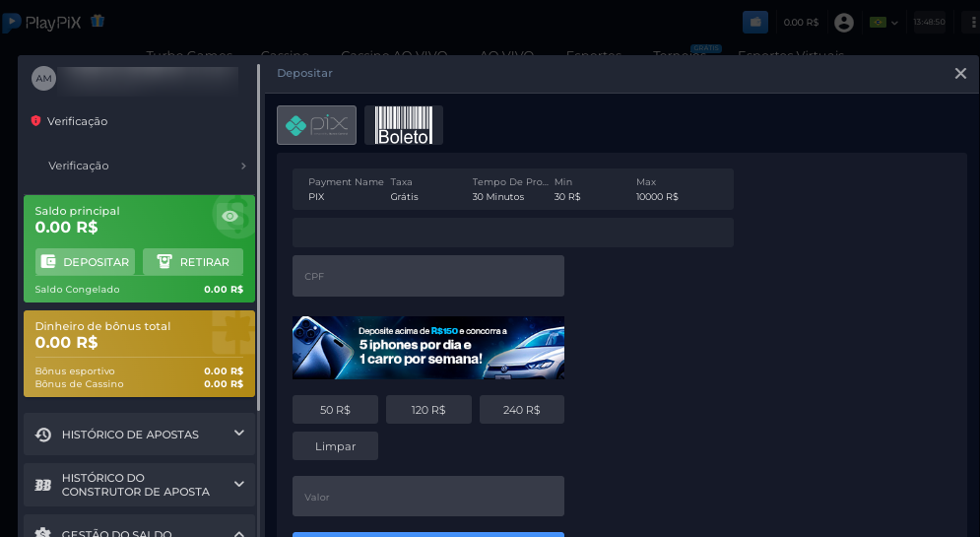Screen dimensions: 980x537
Task: Click the red verification shield icon
Action: tap(36, 121)
